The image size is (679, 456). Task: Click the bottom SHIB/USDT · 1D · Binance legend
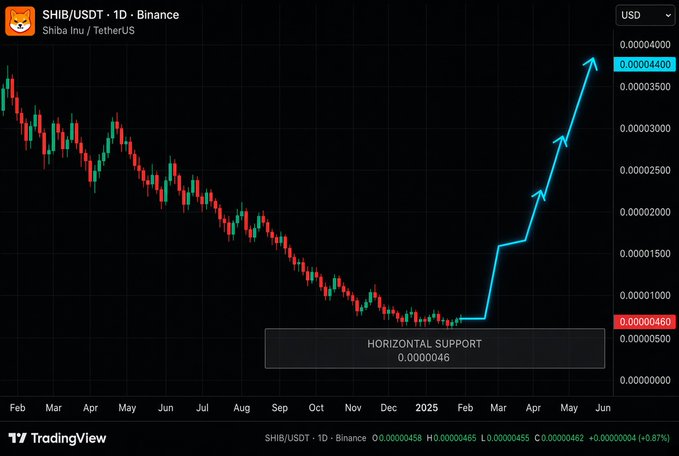tap(316, 438)
